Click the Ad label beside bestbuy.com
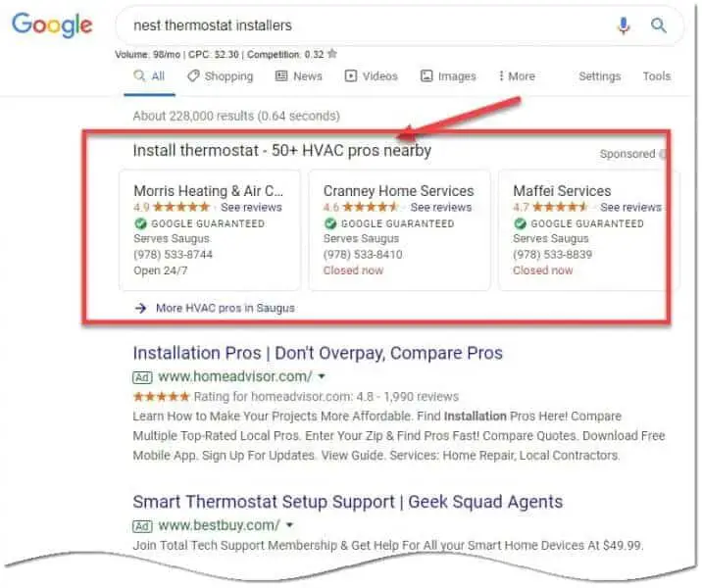The height and width of the screenshot is (588, 702). (142, 526)
